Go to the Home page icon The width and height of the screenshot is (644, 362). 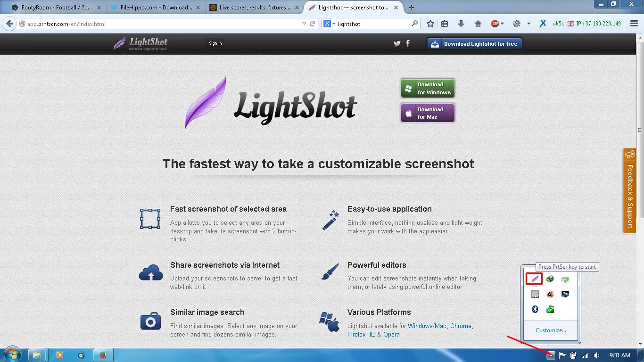coord(478,24)
